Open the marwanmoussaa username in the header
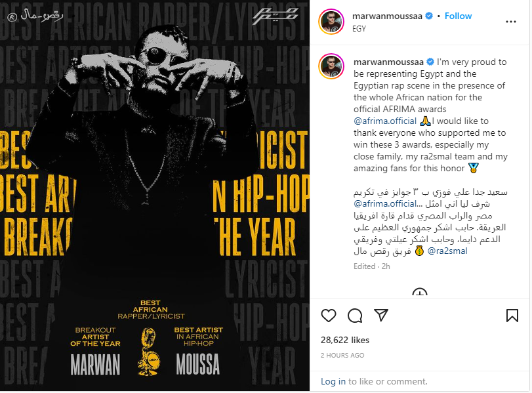This screenshot has width=532, height=393. click(x=387, y=16)
